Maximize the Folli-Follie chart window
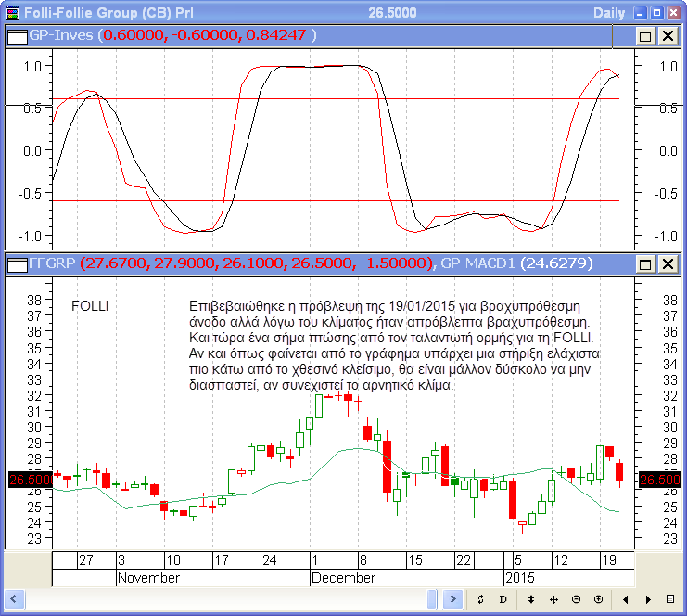This screenshot has height=616, width=687. point(656,13)
